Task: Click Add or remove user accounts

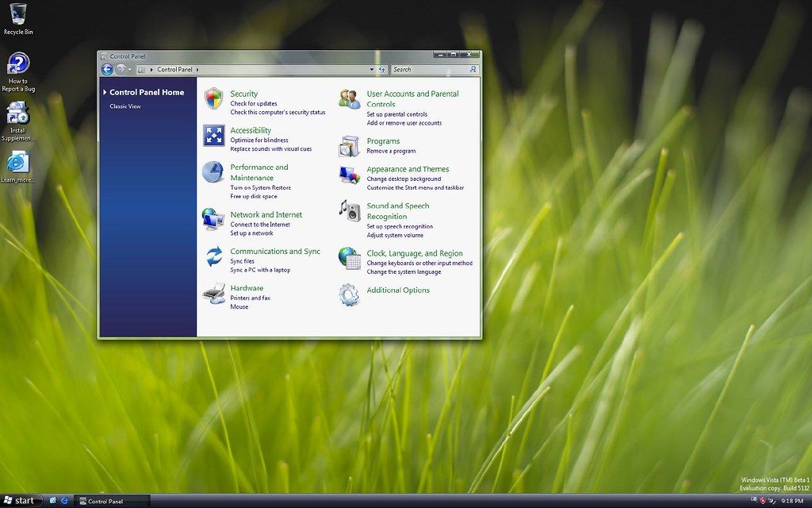Action: point(404,123)
